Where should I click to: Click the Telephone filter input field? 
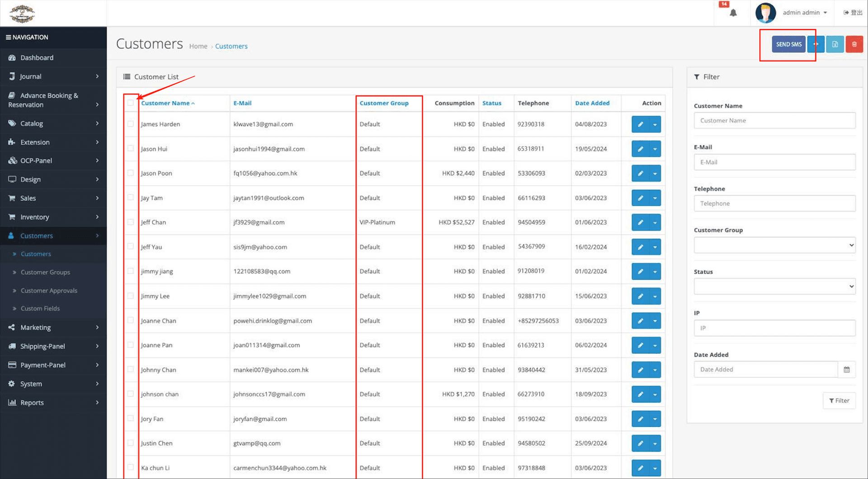[774, 204]
